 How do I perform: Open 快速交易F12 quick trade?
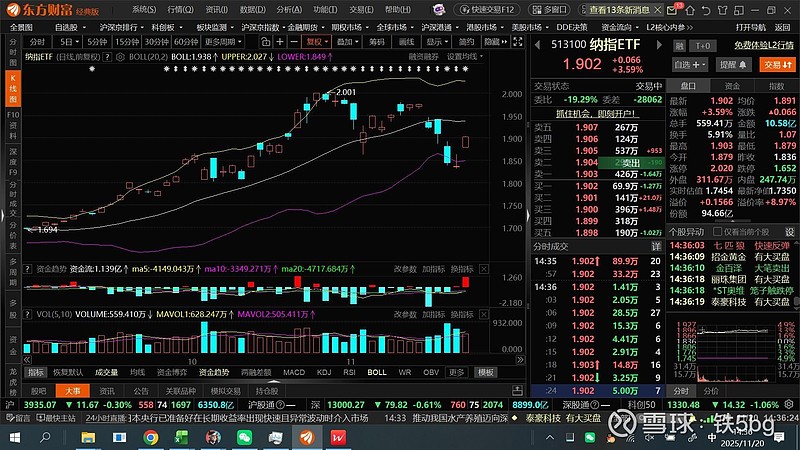[486, 10]
